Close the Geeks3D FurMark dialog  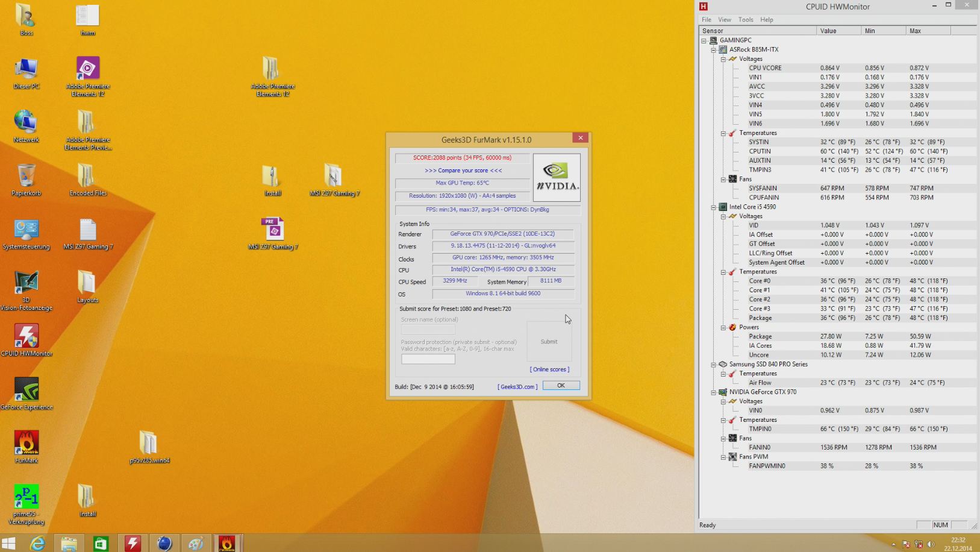pyautogui.click(x=581, y=138)
